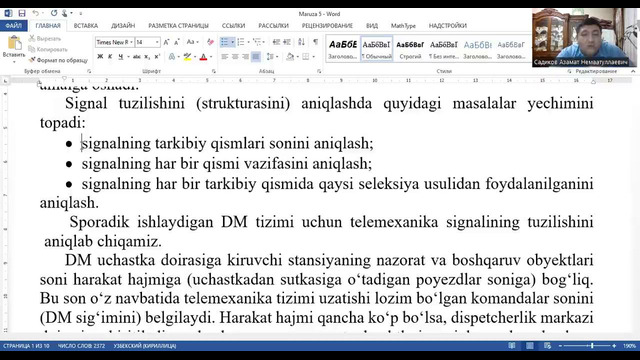Switch to ВСТАВКА tab
Image resolution: width=640 pixels, height=360 pixels.
coord(86,25)
